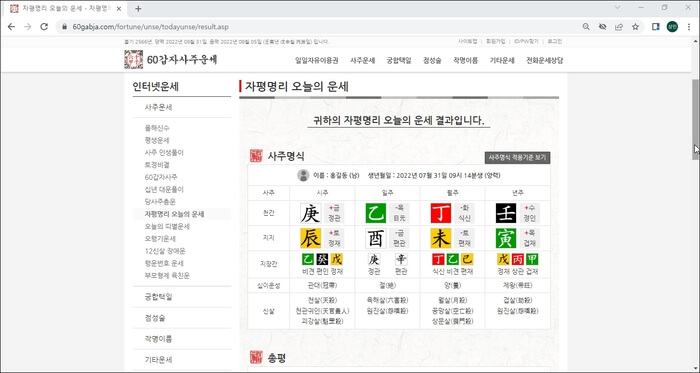Open 사주 인생풀이 in the sidebar

pos(164,153)
